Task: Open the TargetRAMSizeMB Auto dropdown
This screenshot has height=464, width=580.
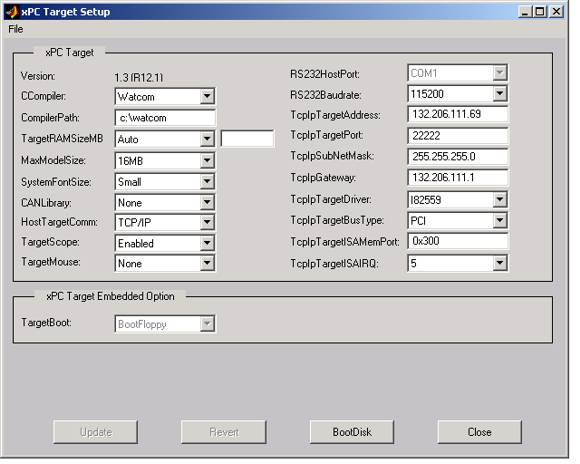Action: pyautogui.click(x=165, y=139)
